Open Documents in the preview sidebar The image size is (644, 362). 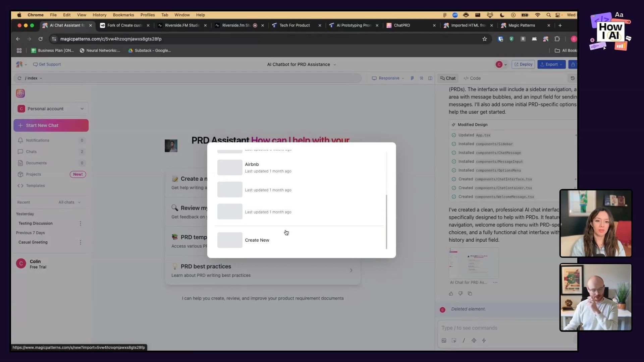click(x=50, y=163)
